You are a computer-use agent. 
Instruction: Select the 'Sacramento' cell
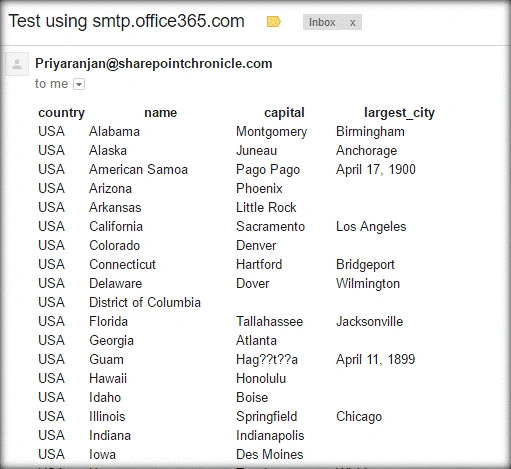[x=270, y=226]
